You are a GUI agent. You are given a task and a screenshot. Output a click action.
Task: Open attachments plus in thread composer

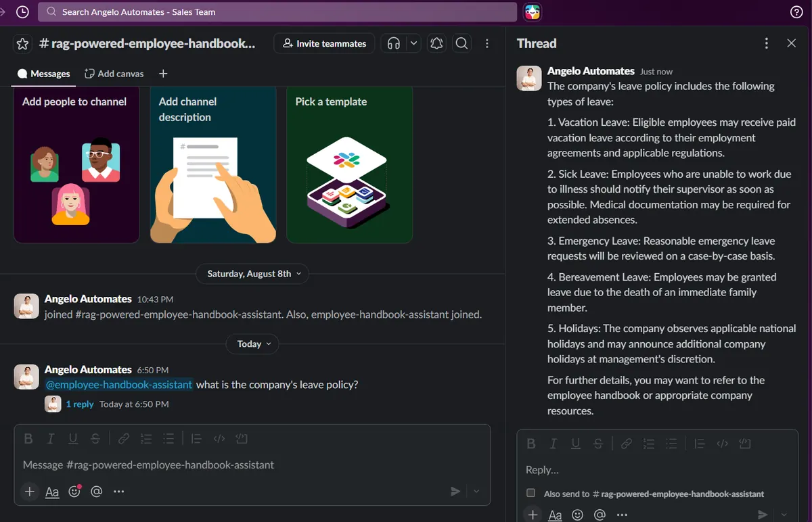(533, 515)
